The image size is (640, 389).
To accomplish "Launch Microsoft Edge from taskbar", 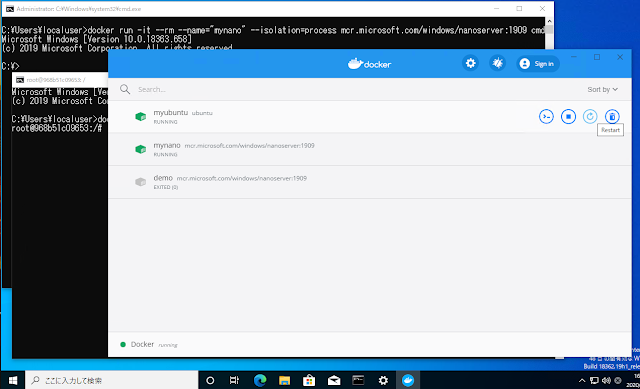I will (260, 380).
